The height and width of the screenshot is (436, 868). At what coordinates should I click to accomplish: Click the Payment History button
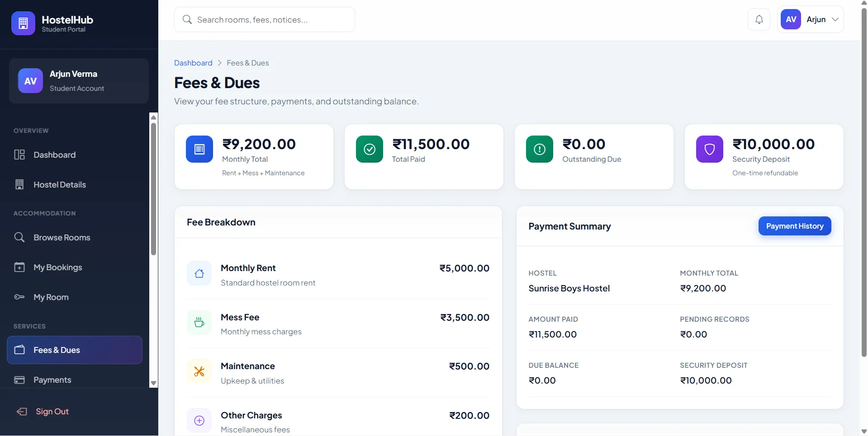click(795, 226)
